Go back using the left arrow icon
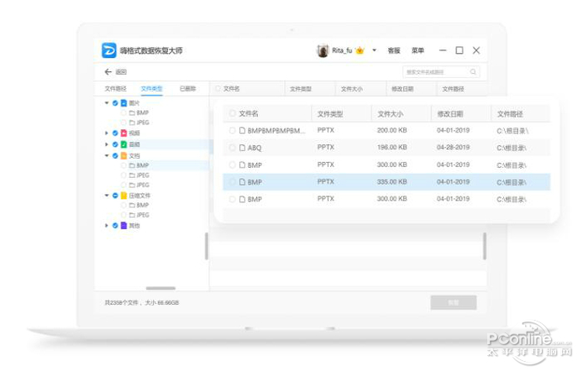Viewport: 588px width, 382px height. tap(108, 71)
